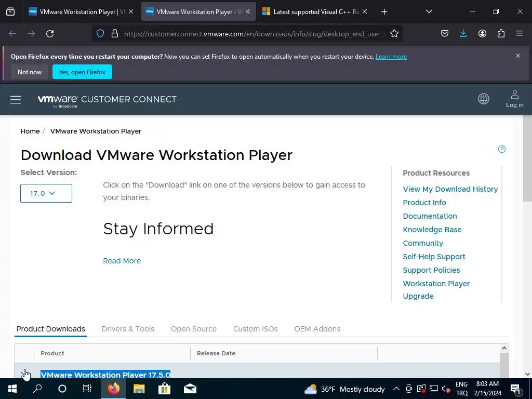Open the Firefox account icon

pos(482,34)
